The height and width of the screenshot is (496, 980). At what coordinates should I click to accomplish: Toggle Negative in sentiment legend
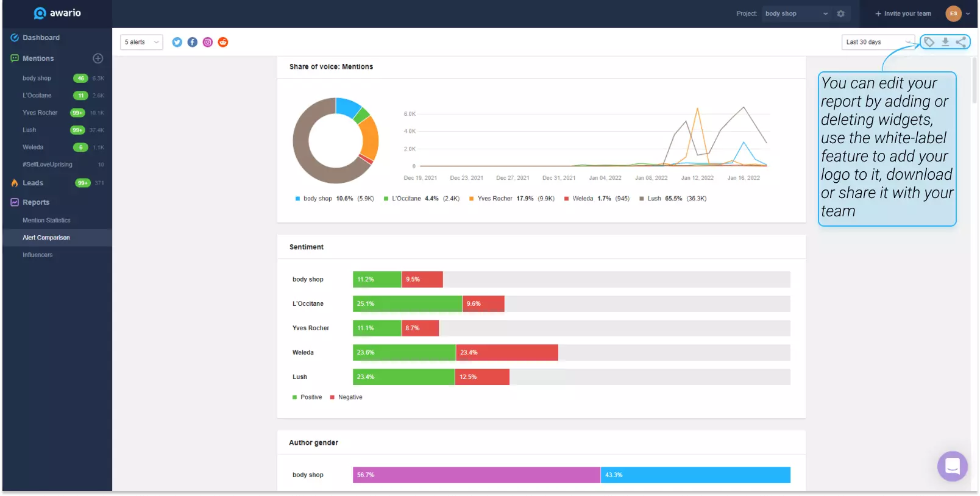pos(346,397)
